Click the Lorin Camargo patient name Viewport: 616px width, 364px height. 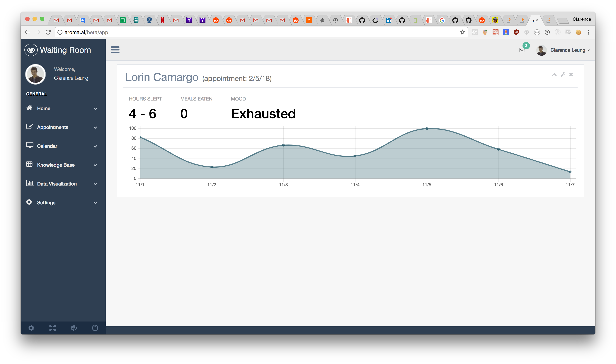click(162, 77)
